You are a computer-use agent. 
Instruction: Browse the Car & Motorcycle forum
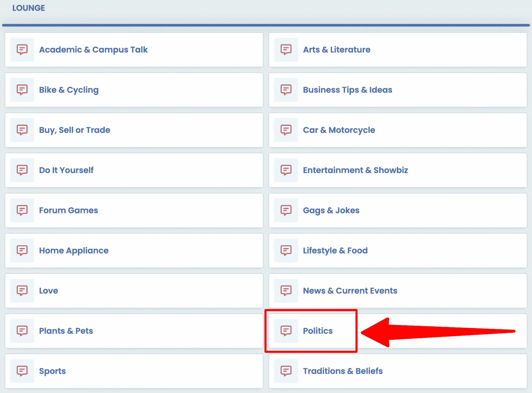tap(339, 130)
